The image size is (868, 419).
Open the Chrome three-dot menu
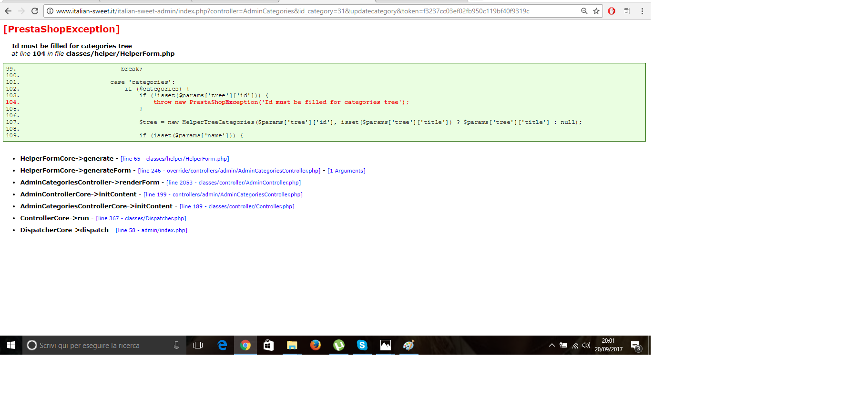pos(642,11)
